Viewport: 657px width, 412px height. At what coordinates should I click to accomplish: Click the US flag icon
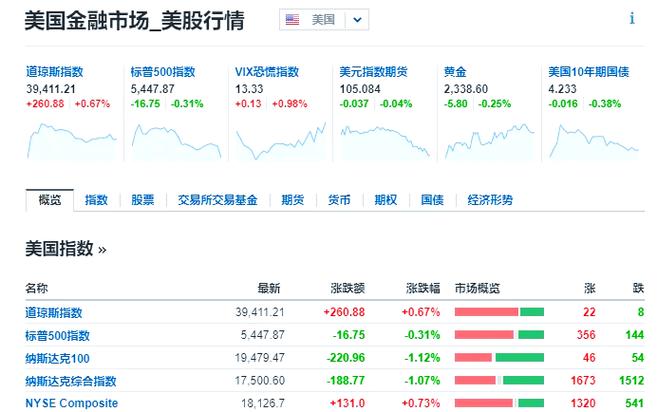pos(292,20)
